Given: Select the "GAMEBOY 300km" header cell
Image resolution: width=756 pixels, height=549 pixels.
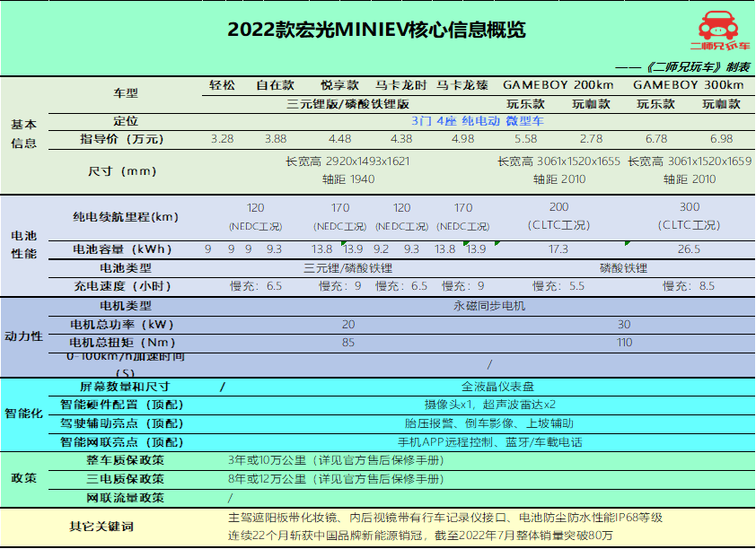Looking at the screenshot, I should 689,85.
